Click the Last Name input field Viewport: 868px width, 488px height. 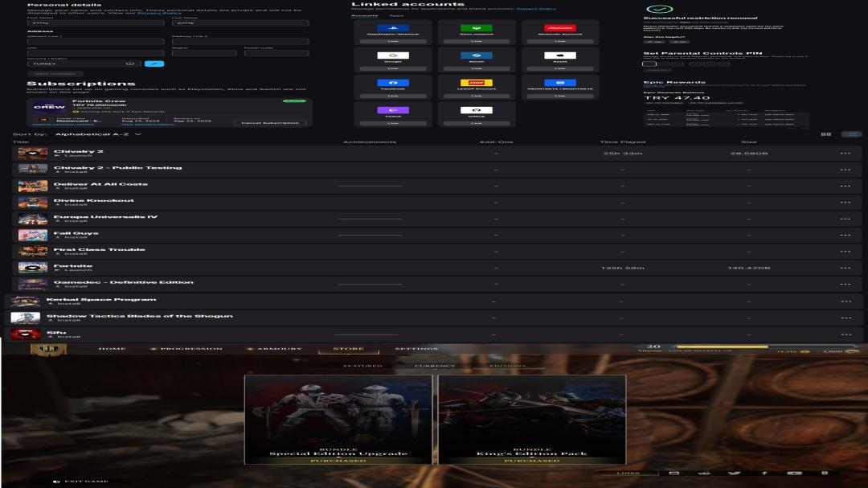click(240, 23)
